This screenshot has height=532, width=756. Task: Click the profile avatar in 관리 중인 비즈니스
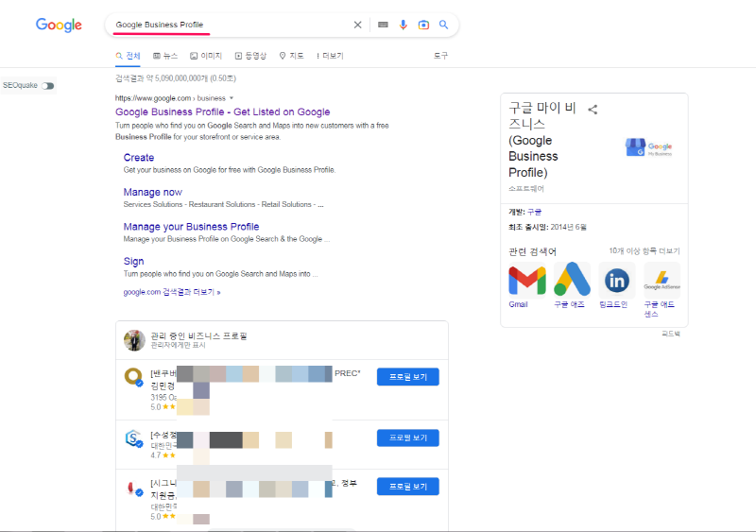pyautogui.click(x=134, y=340)
